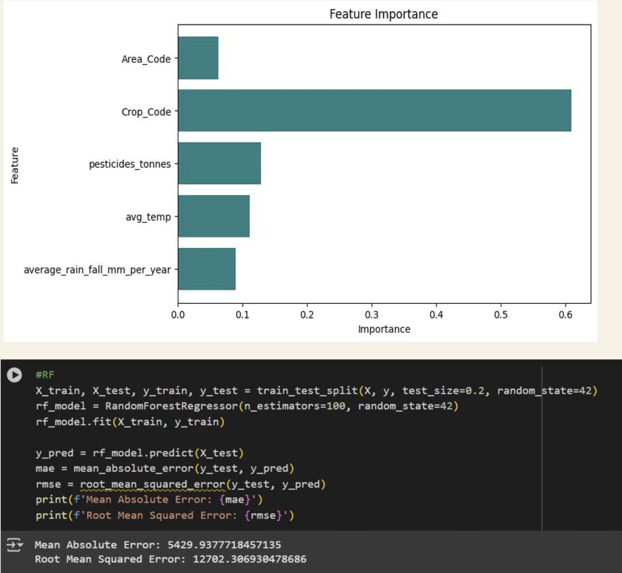Click the print Root Mean Squared Error line
Screen dimensions: 622x573
[165, 515]
